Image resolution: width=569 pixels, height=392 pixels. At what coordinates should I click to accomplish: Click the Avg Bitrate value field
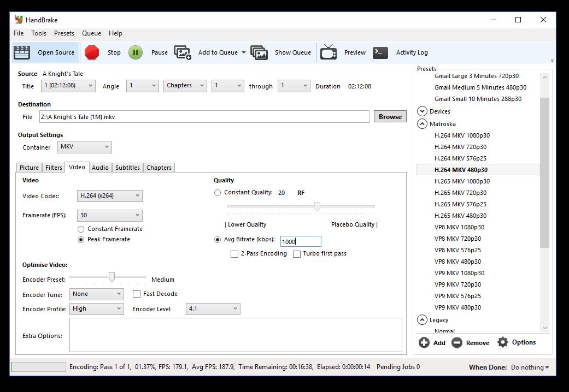301,241
